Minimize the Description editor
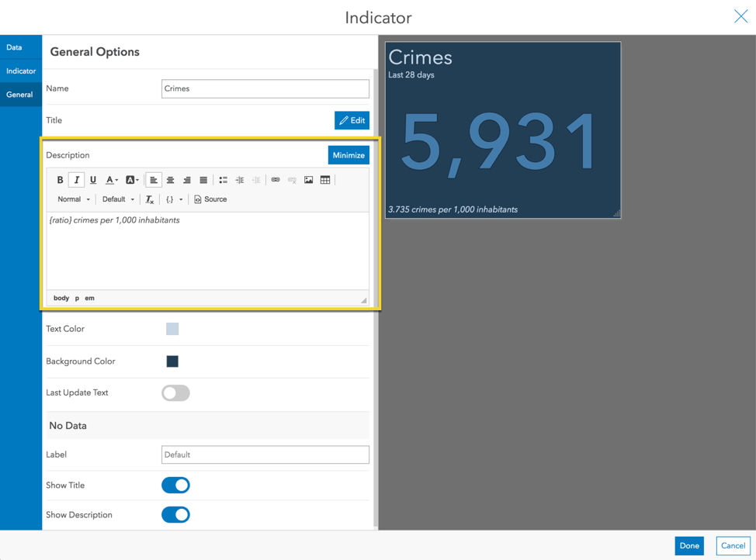756x560 pixels. point(348,155)
